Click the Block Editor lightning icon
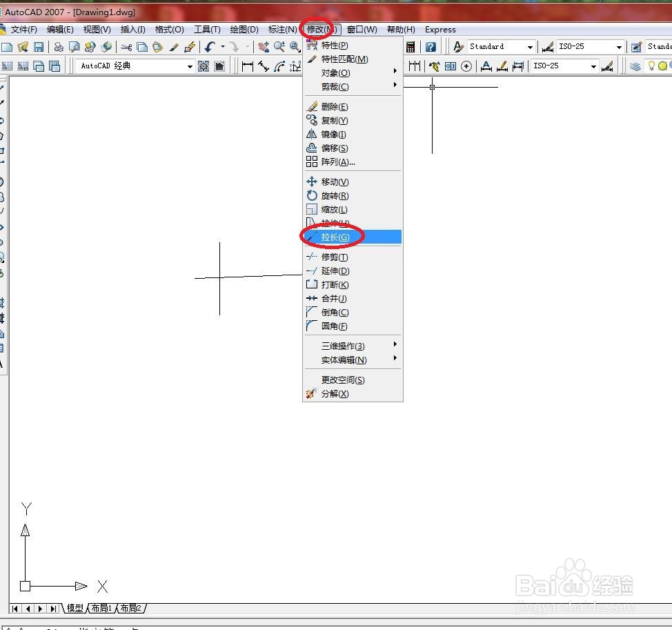 190,47
